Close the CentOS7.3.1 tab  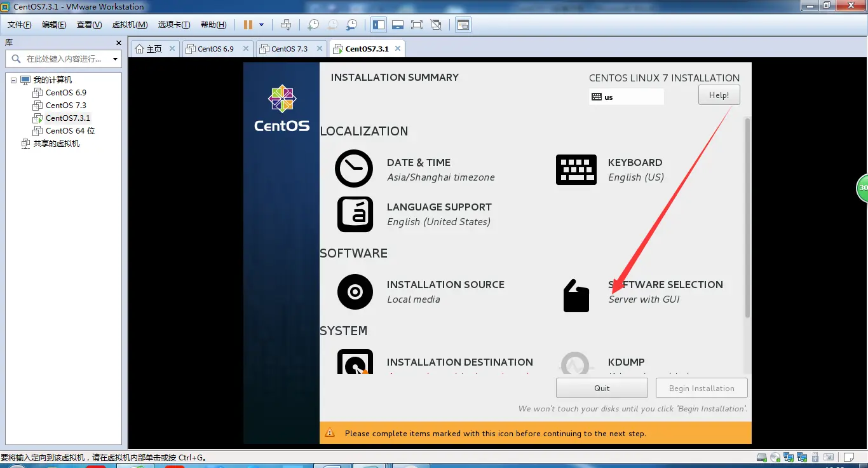398,48
